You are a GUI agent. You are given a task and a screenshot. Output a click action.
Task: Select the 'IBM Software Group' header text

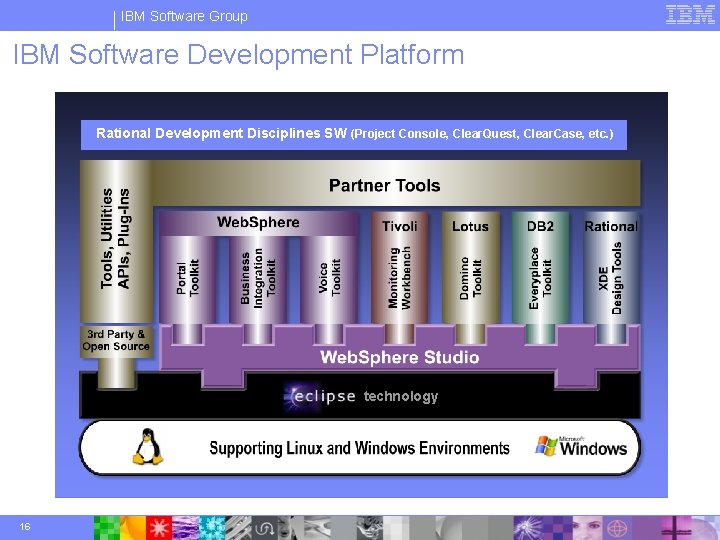(x=184, y=16)
